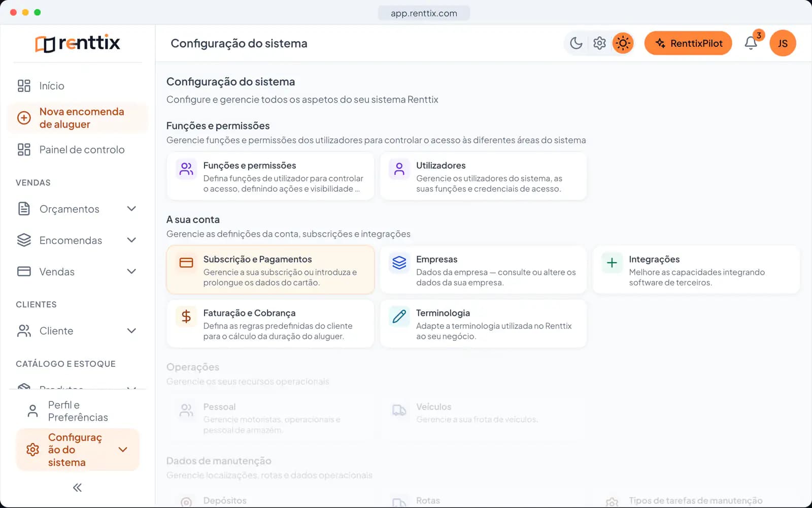Go to Início in the sidebar

pyautogui.click(x=78, y=86)
